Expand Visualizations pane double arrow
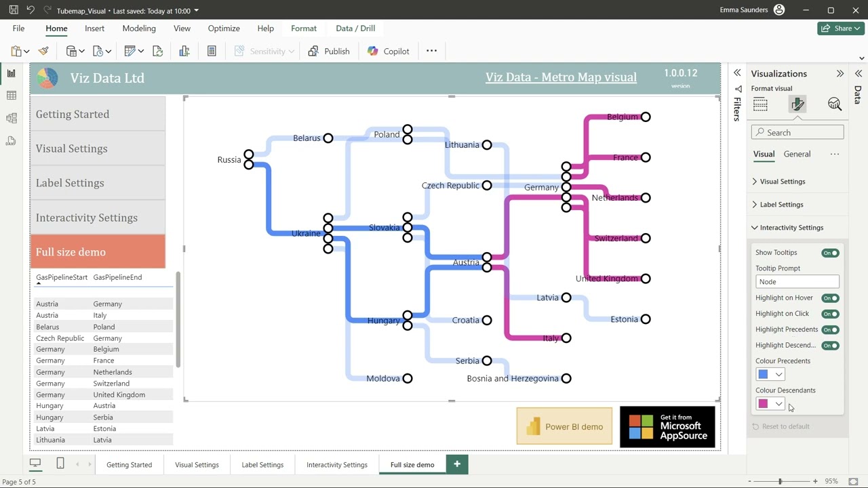This screenshot has width=868, height=488. (840, 73)
